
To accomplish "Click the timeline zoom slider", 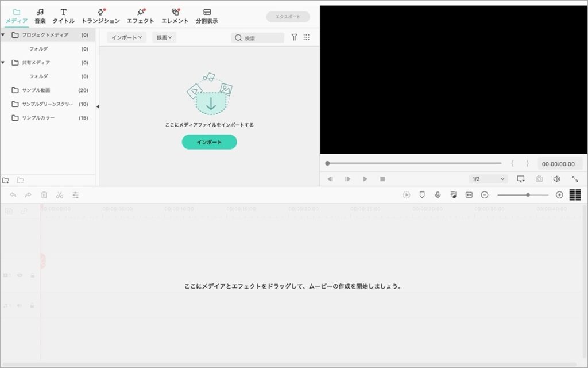I will pyautogui.click(x=523, y=195).
